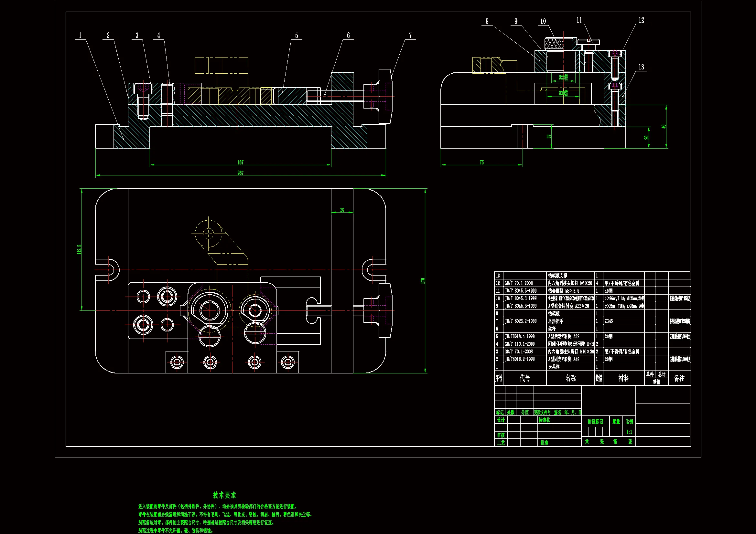Click the 代号 column header
756x534 pixels.
[x=524, y=378]
